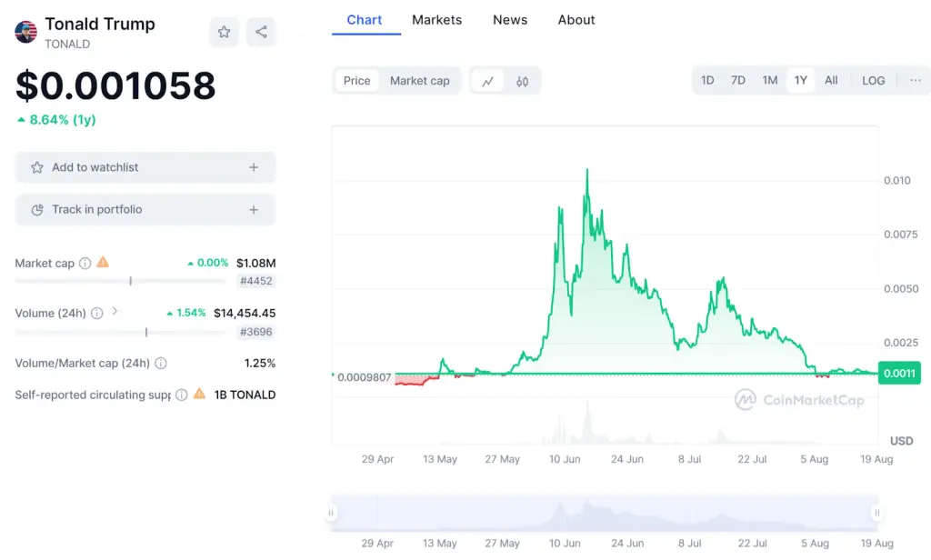The width and height of the screenshot is (931, 560).
Task: Click the left handle of the range selector
Action: point(331,512)
